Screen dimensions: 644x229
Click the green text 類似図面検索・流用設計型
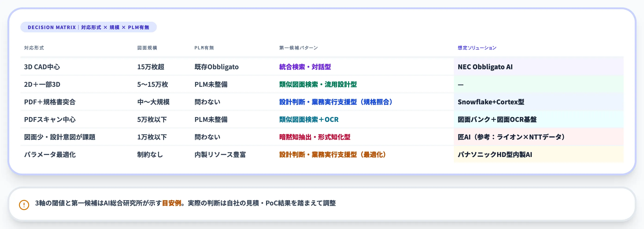(318, 84)
